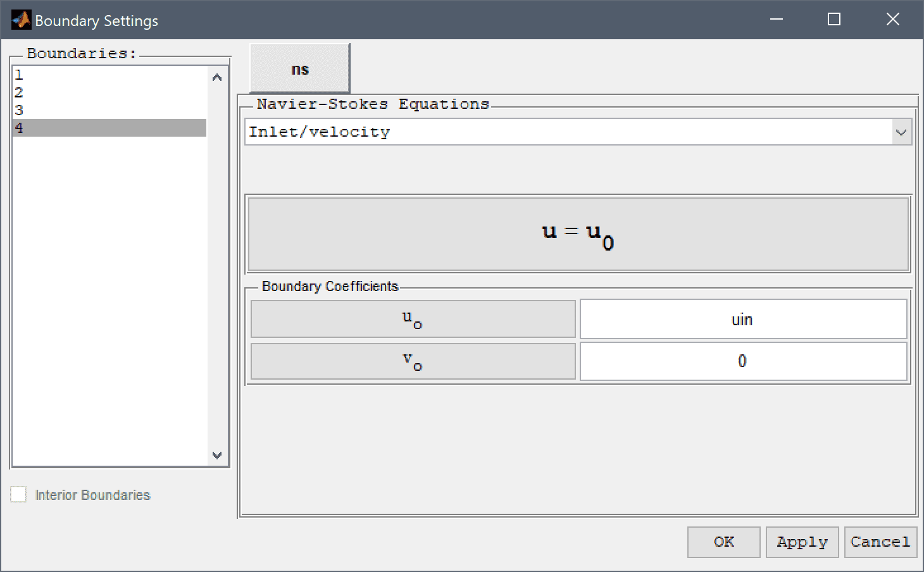Click the u0 input field containing uin
Screen dimensions: 924x572
click(x=743, y=320)
